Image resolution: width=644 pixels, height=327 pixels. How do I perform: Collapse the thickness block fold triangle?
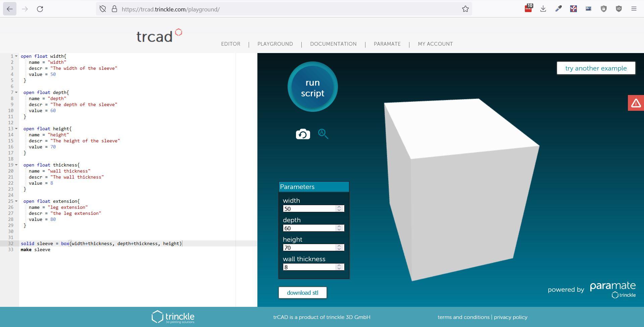point(16,165)
